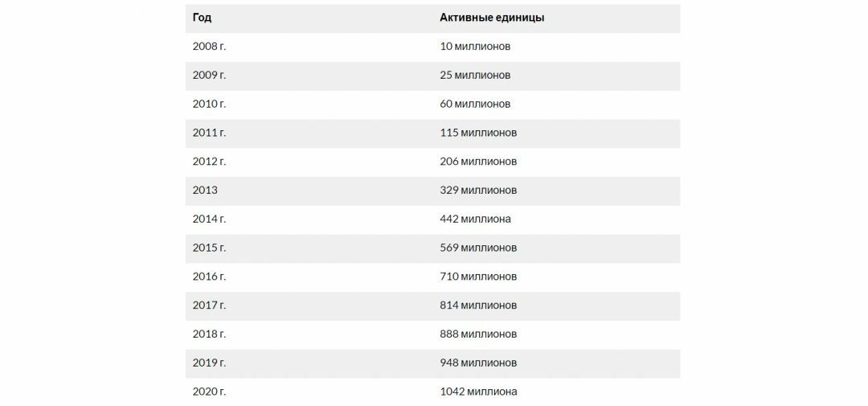Select the '710 миллионов' value cell
Screen dimensions: 868x406
click(x=478, y=277)
